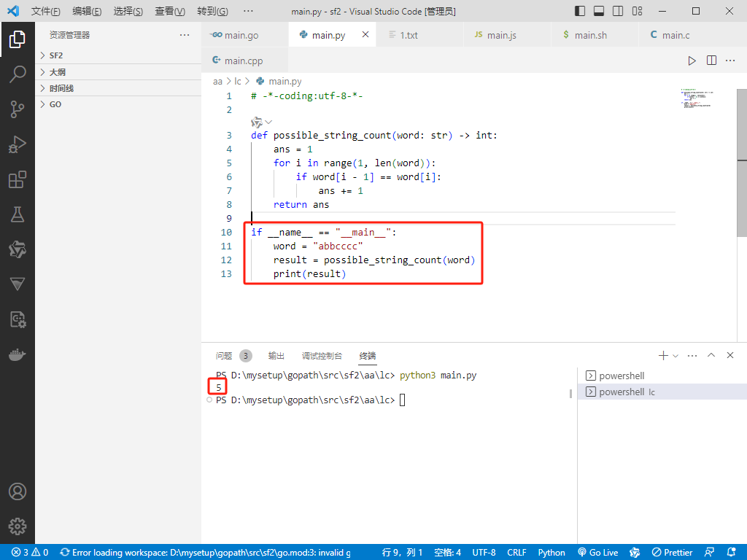The width and height of the screenshot is (747, 560).
Task: Expand the 大纲 outline section
Action: tap(118, 72)
